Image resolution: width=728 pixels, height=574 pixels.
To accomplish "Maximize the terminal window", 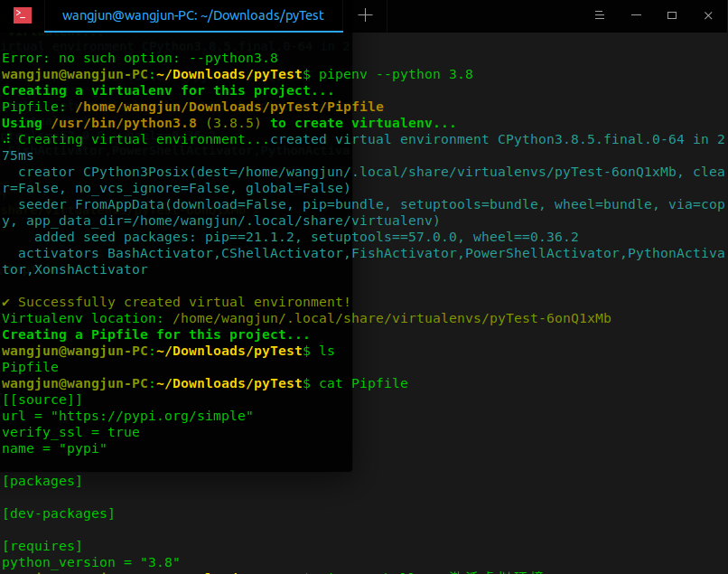I will 672,15.
